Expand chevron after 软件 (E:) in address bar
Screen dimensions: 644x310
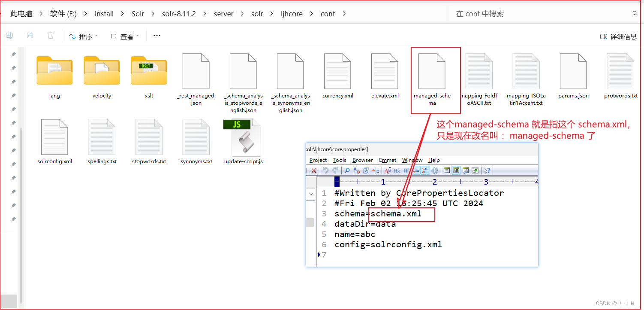(86, 14)
